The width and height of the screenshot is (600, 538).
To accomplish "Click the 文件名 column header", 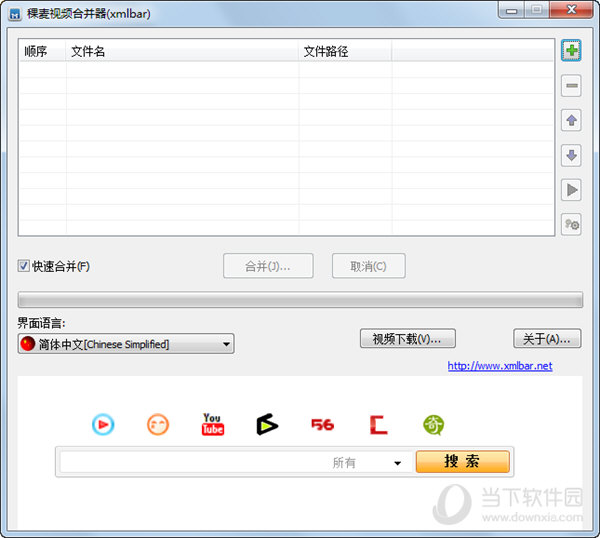I will coord(182,51).
